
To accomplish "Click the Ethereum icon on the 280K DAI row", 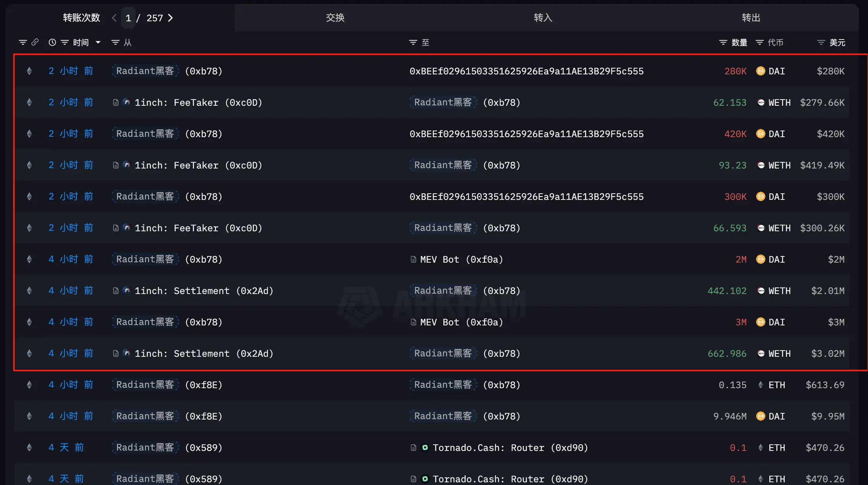I will [29, 71].
